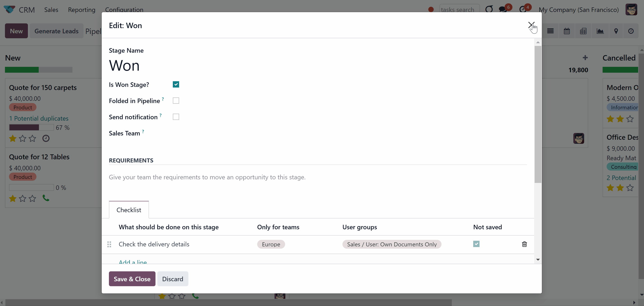Screen dimensions: 644x306
Task: Click the circular refresh icon in navbar
Action: [x=489, y=9]
